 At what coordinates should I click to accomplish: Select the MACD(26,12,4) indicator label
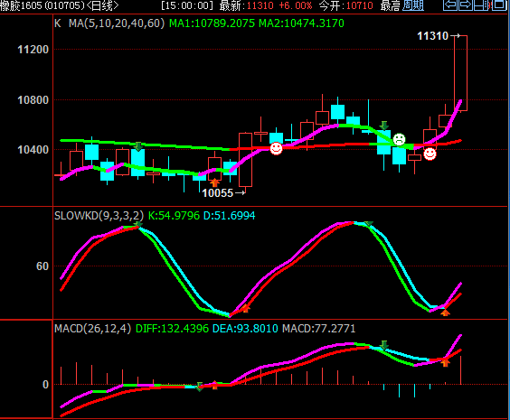pos(93,329)
